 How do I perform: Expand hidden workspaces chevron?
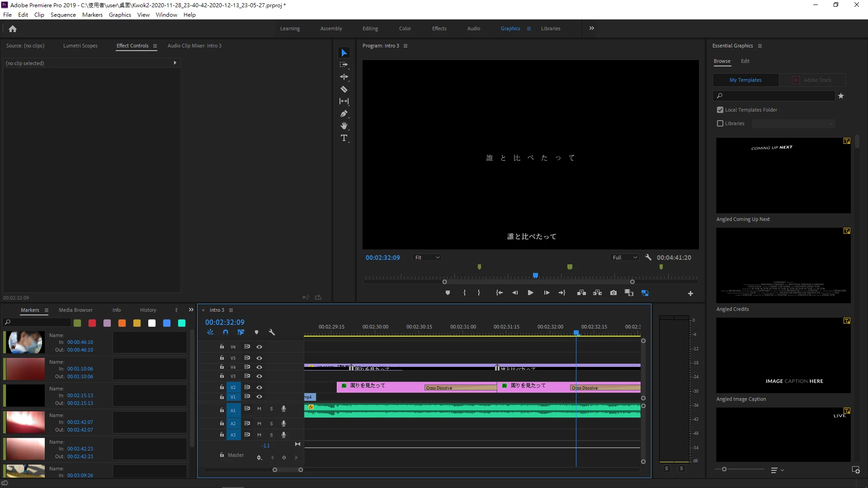pyautogui.click(x=591, y=28)
